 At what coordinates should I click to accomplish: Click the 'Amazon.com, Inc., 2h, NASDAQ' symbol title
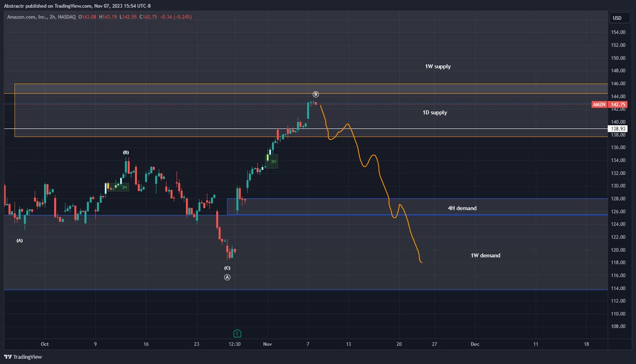[41, 17]
